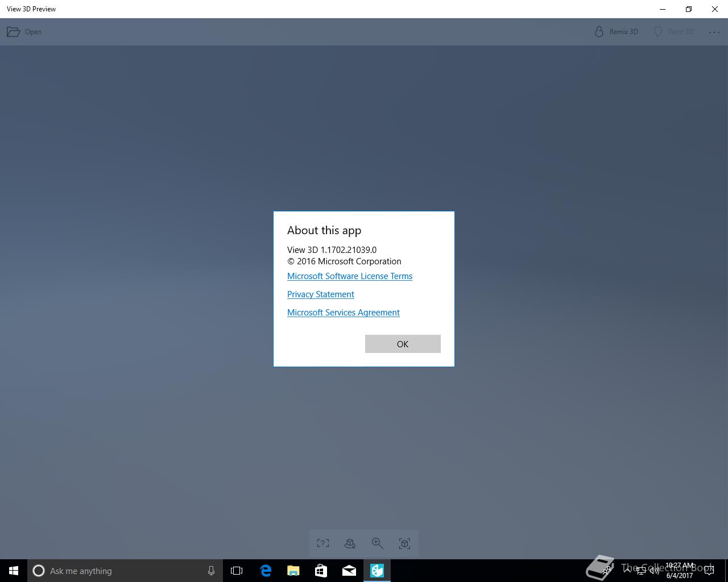Open a 3D model file
The height and width of the screenshot is (582, 728).
pos(24,32)
